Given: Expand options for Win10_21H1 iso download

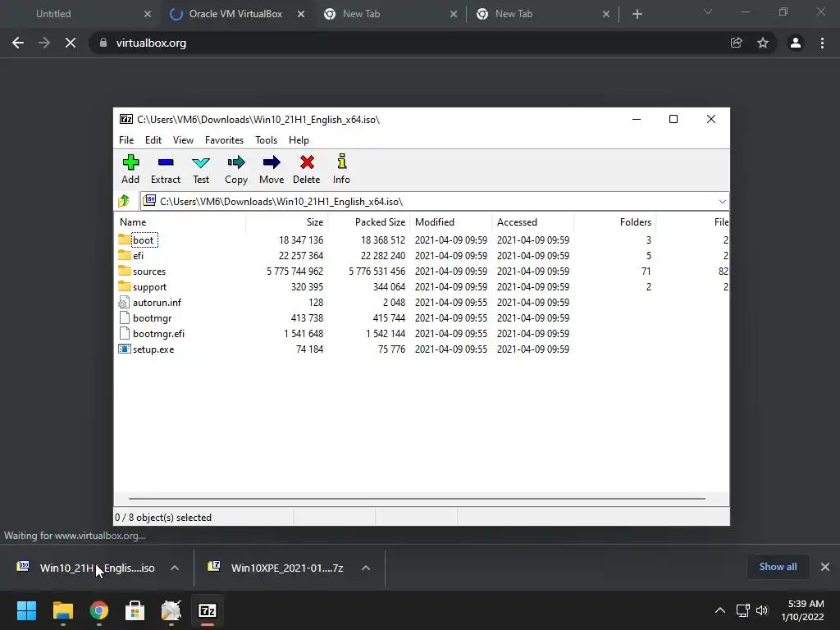Looking at the screenshot, I should click(x=175, y=568).
